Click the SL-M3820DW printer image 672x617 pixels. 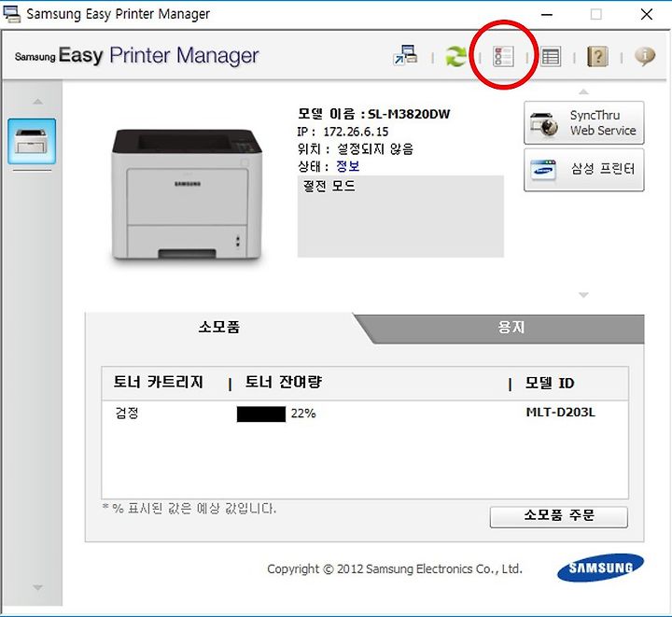click(x=187, y=194)
